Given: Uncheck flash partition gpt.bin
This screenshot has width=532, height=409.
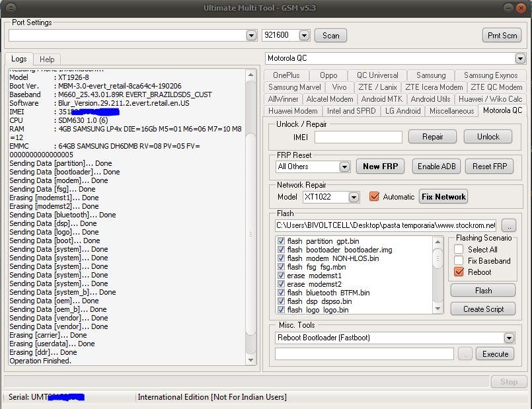Looking at the screenshot, I should click(x=281, y=241).
